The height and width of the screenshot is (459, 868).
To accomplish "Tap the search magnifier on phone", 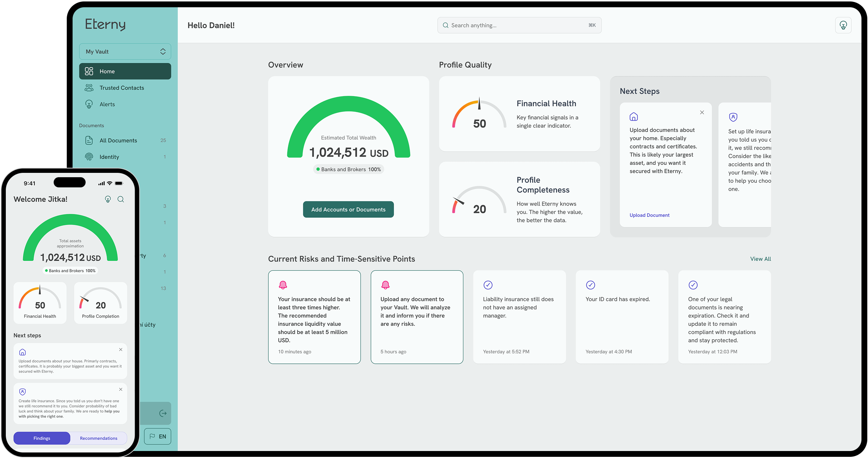I will pos(121,199).
